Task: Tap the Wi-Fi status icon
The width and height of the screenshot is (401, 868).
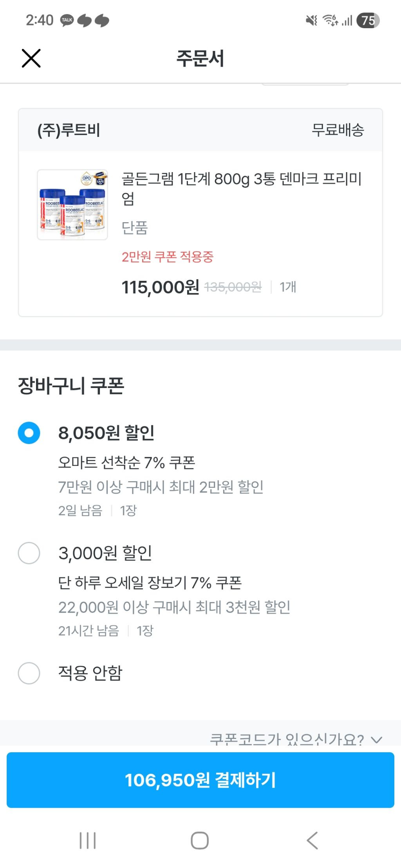Action: (x=330, y=20)
